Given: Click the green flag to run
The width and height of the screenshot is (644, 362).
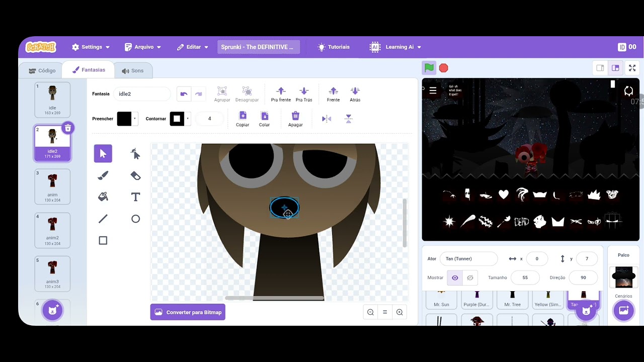Looking at the screenshot, I should tap(429, 68).
